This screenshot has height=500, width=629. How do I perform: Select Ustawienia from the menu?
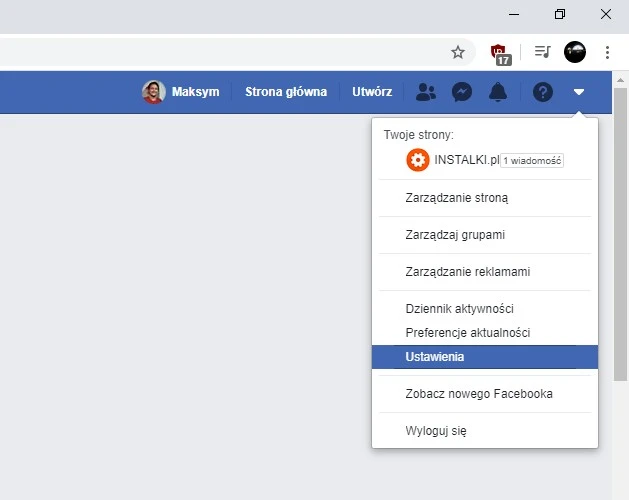click(435, 357)
